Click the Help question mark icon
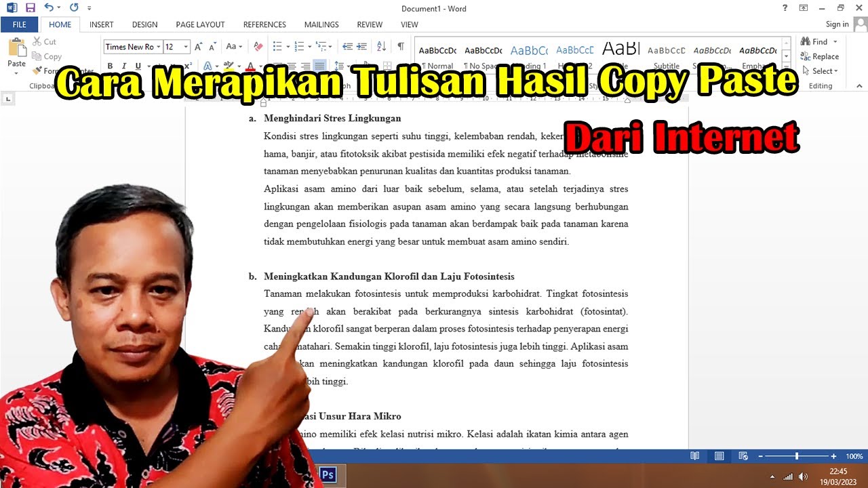 pyautogui.click(x=785, y=8)
